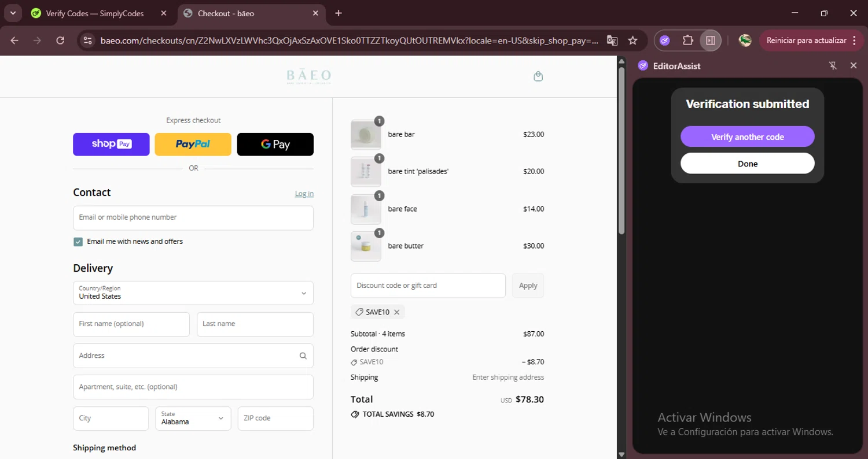Click the address search magnifier icon
This screenshot has width=868, height=459.
click(x=303, y=356)
